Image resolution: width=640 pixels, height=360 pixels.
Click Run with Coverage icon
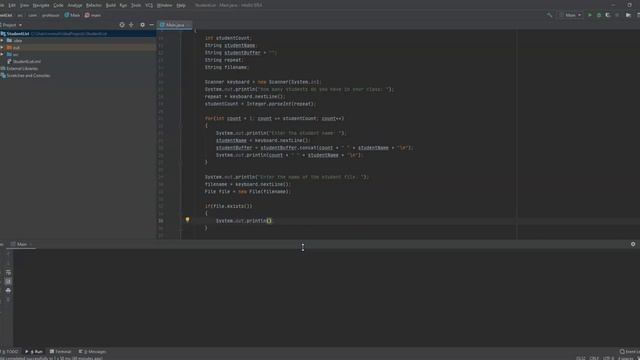pyautogui.click(x=608, y=15)
